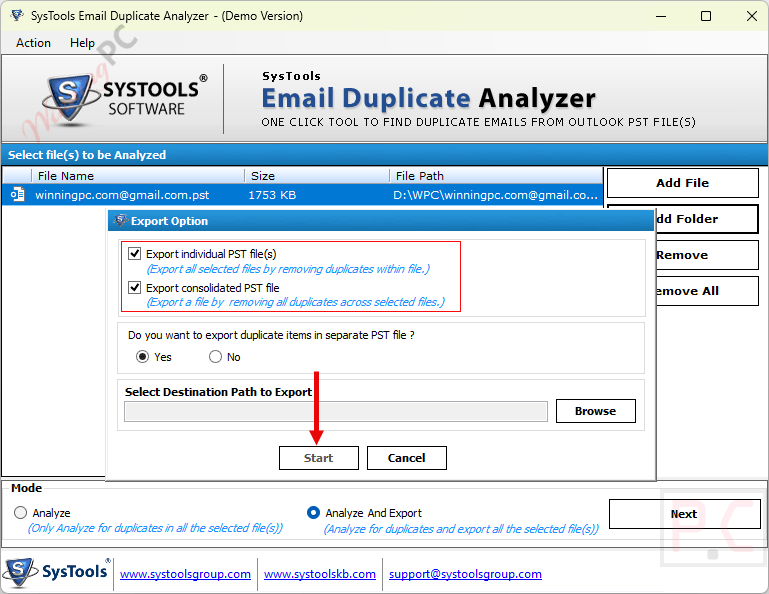Screen dimensions: 769x594
Task: Click the Add File button
Action: click(x=683, y=183)
